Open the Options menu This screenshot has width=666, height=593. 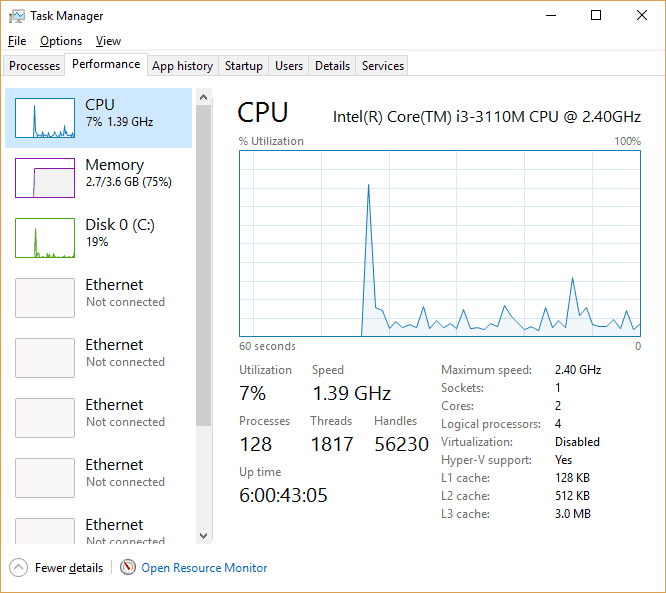click(61, 41)
